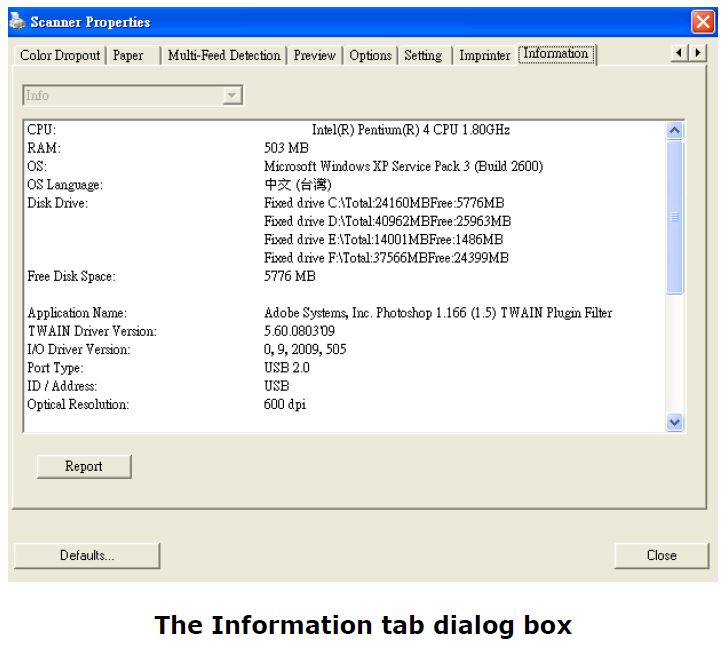Click the Free Disk Space value 5776 MB
Screen dimensions: 728x656
click(290, 276)
